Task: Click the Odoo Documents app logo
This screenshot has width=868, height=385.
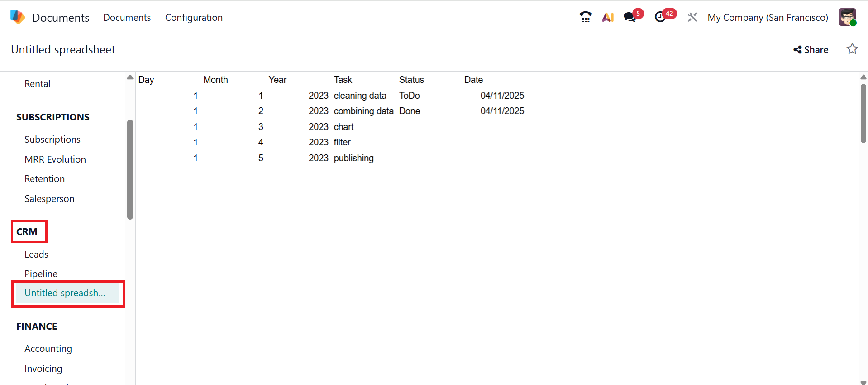Action: (18, 17)
